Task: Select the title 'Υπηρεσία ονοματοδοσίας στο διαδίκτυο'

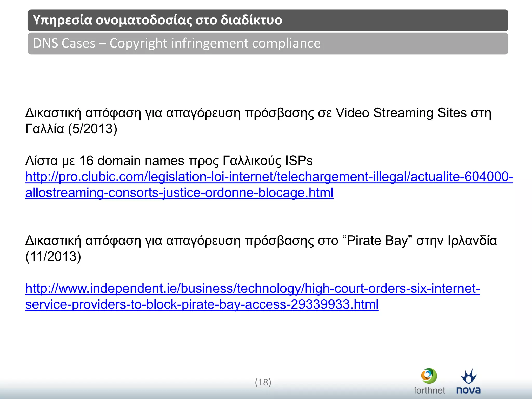Action: point(158,20)
